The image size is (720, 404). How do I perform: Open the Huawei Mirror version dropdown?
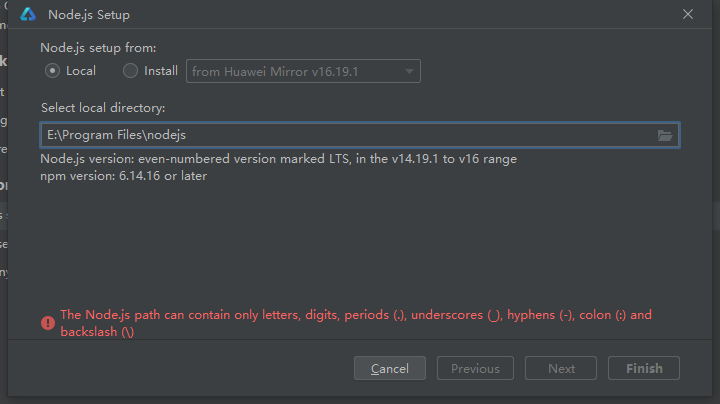coord(303,71)
